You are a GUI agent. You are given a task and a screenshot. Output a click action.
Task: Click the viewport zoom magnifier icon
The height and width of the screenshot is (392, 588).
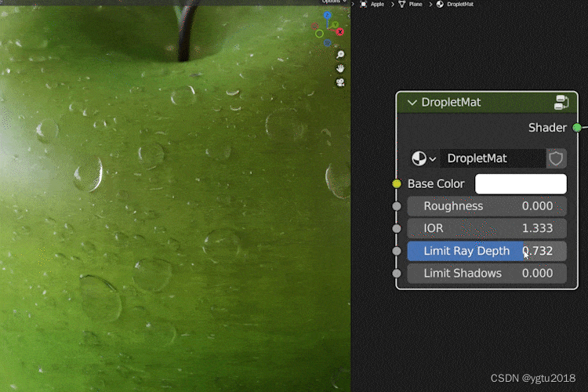340,55
